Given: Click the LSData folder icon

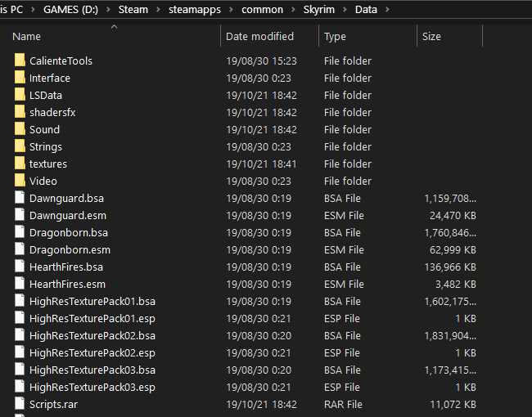Looking at the screenshot, I should 20,95.
